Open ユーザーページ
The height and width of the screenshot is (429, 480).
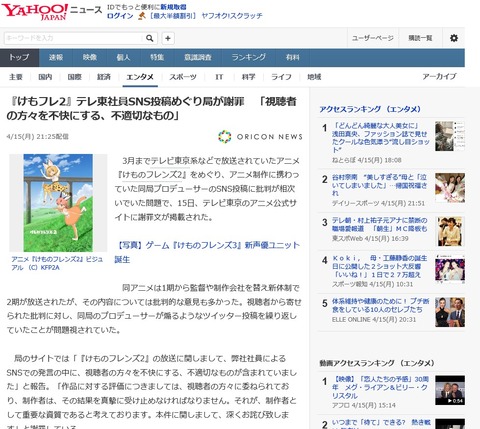click(x=373, y=38)
